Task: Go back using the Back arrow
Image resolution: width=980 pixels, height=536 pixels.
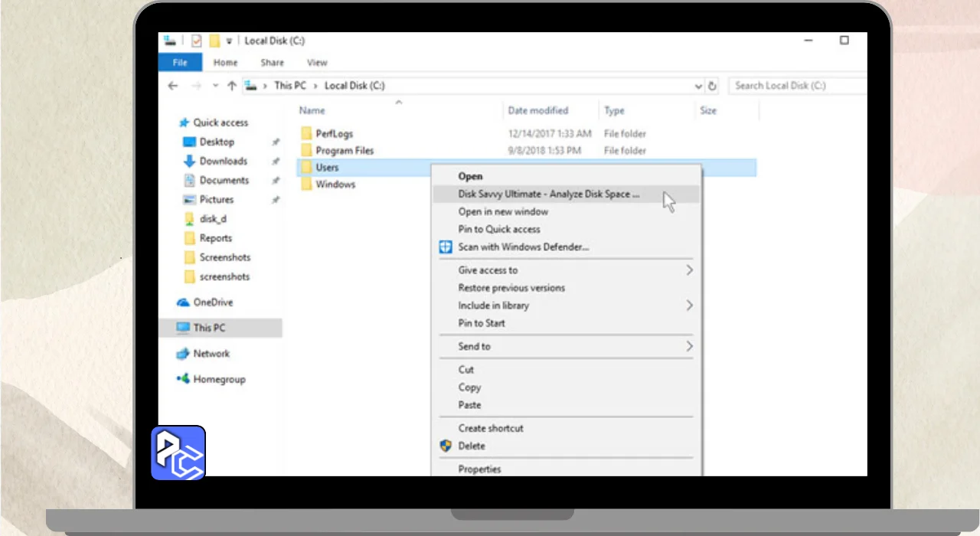Action: (173, 86)
